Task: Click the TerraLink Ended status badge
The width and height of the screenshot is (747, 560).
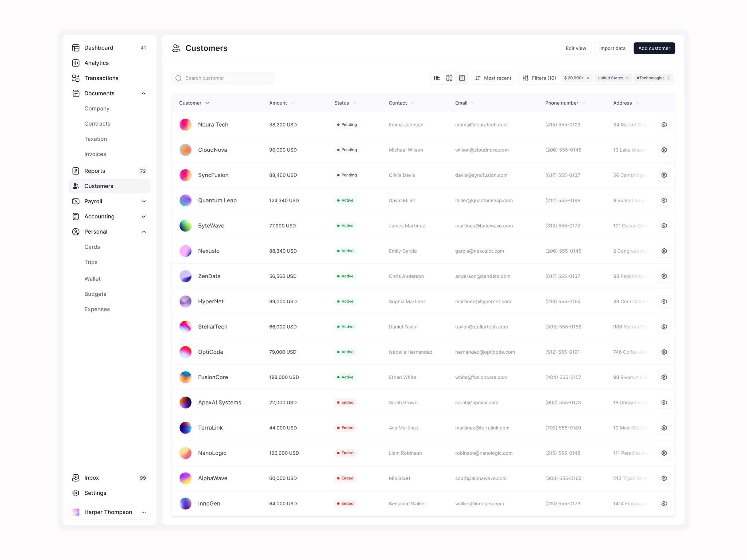Action: [345, 428]
